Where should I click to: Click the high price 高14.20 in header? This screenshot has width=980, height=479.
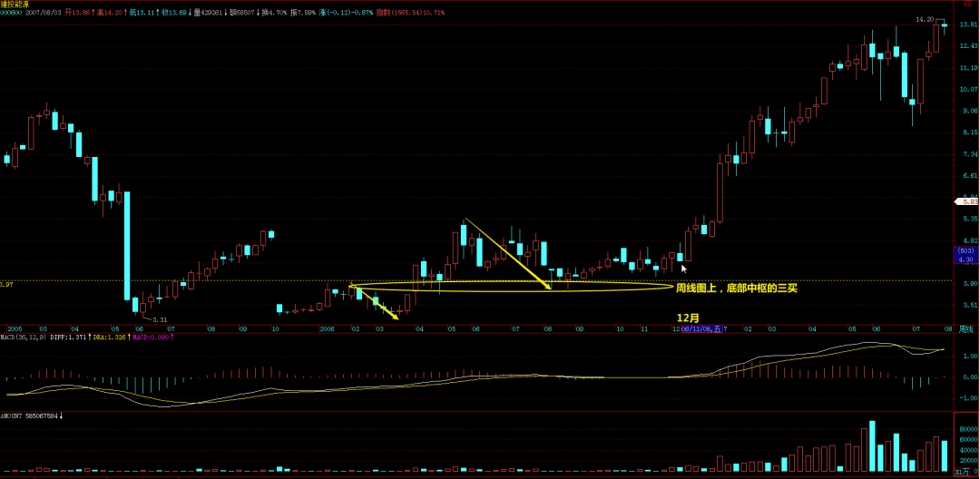[110, 13]
